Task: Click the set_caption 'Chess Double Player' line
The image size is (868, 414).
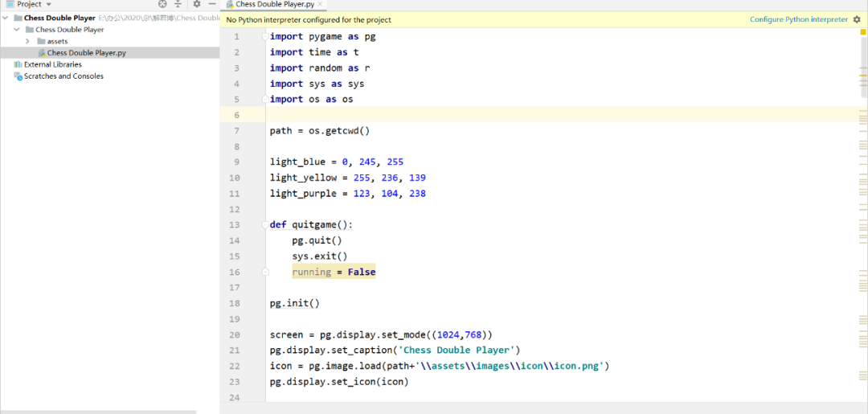Action: 395,350
